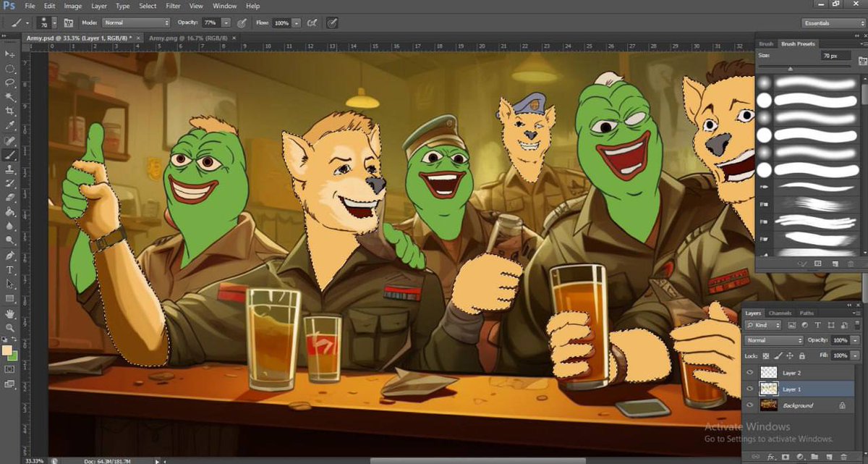Open the brush Mode dropdown

coord(137,23)
